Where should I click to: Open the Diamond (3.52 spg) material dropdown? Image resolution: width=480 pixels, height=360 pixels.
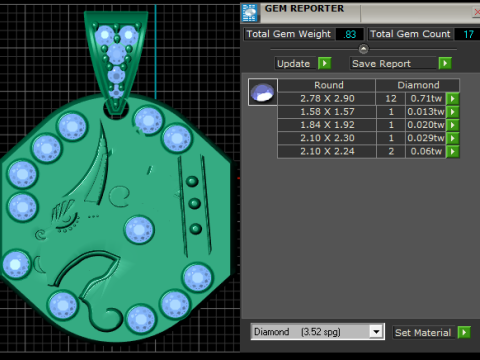click(x=376, y=332)
